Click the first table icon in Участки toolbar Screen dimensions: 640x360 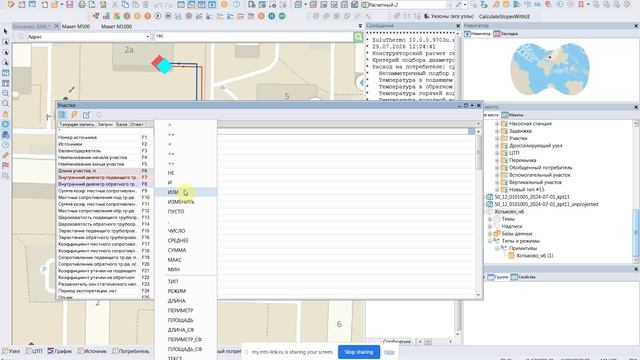pos(62,115)
